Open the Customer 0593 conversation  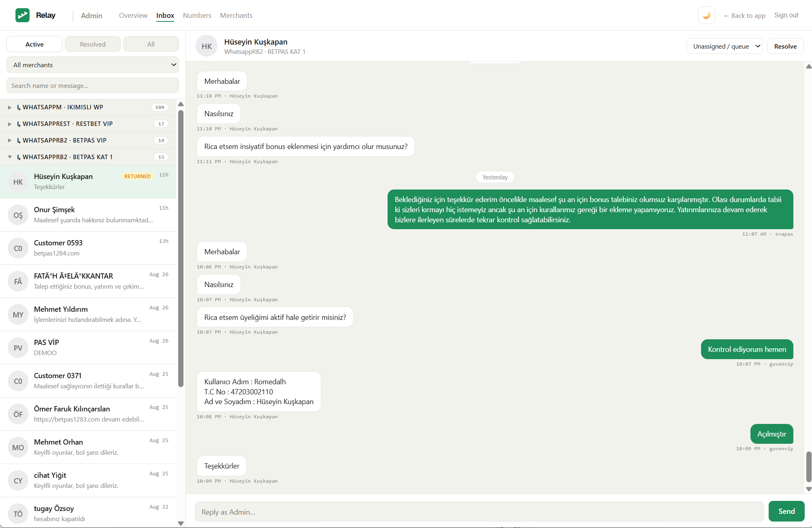tap(88, 248)
